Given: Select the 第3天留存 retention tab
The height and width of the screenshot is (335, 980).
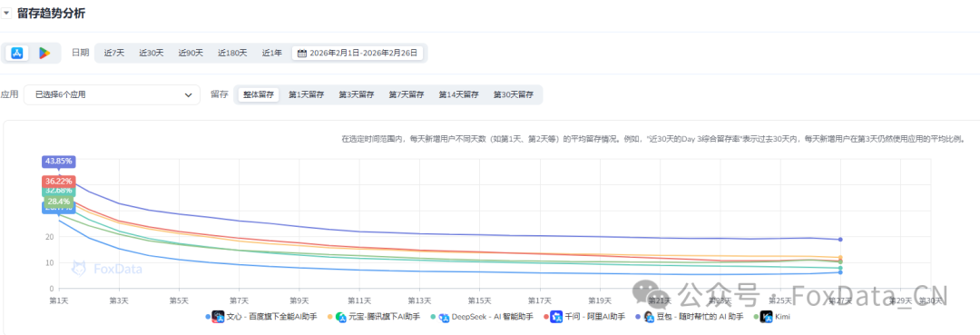Looking at the screenshot, I should point(357,95).
